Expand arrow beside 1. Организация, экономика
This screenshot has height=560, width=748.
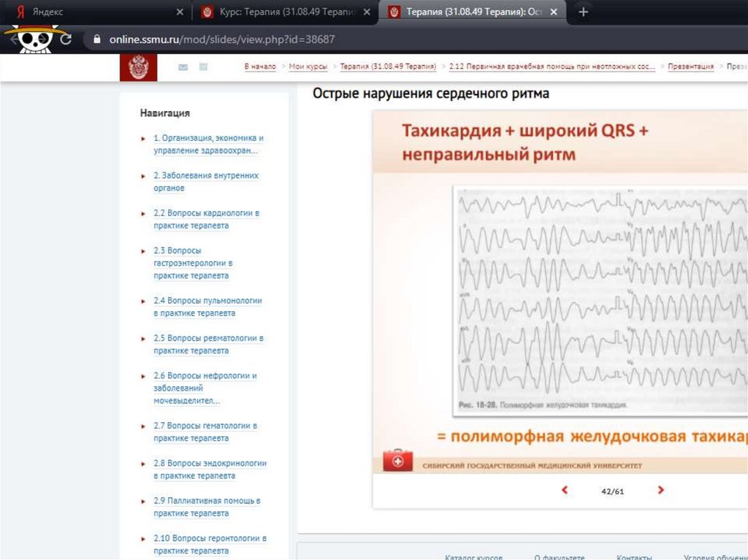point(143,138)
